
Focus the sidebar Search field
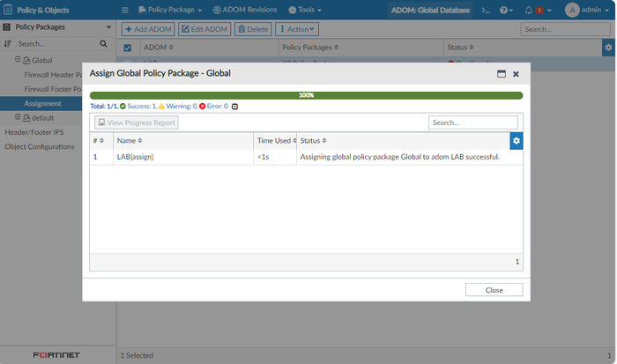point(56,44)
